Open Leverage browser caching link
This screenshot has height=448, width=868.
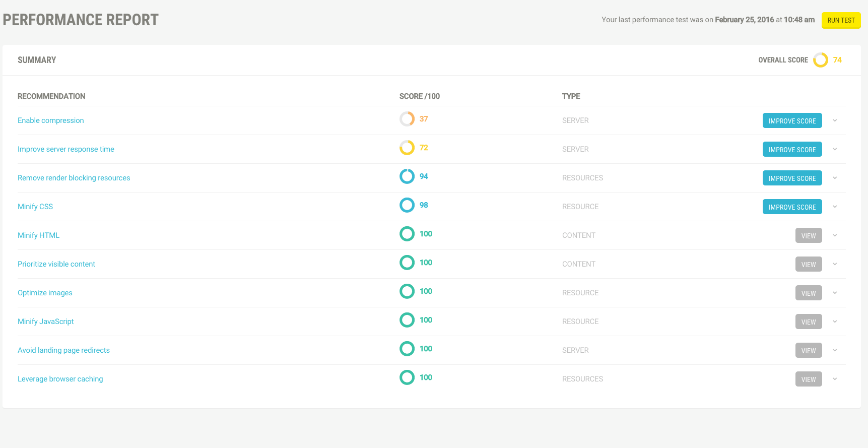(x=60, y=379)
